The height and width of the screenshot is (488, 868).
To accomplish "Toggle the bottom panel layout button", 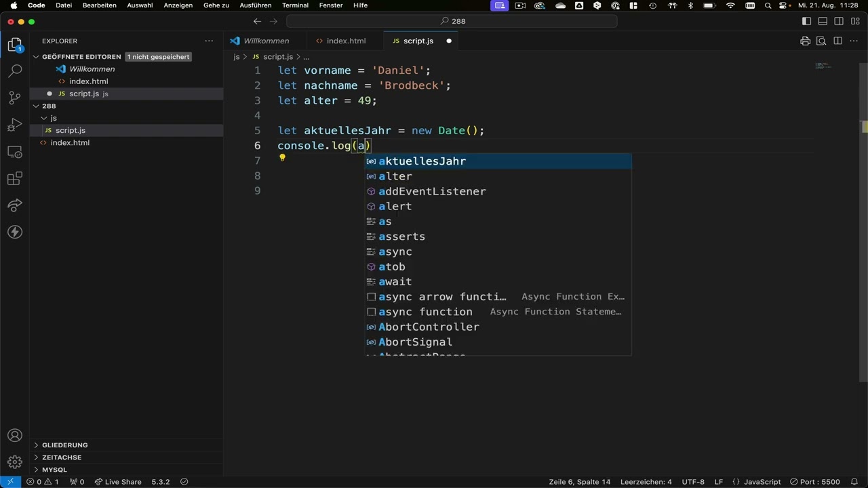I will [823, 22].
